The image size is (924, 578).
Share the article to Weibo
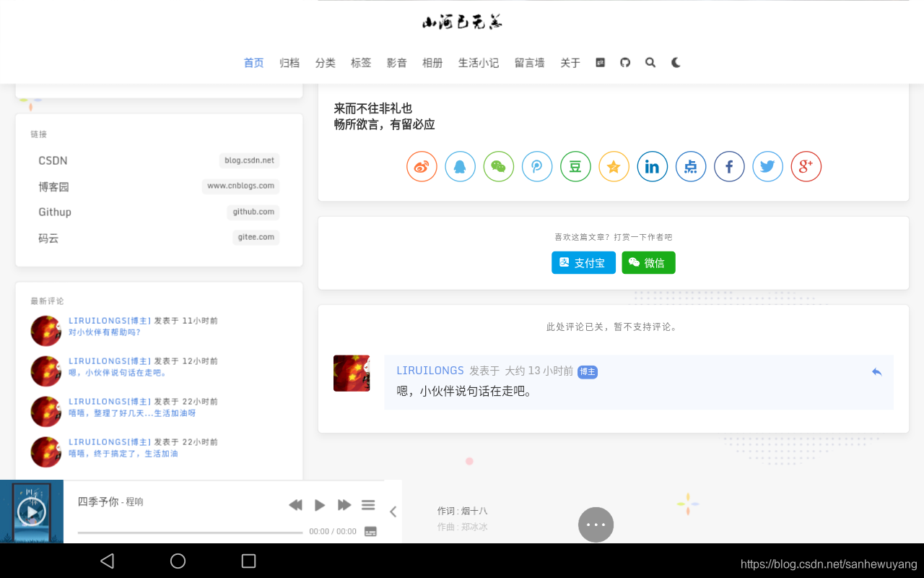(x=422, y=166)
